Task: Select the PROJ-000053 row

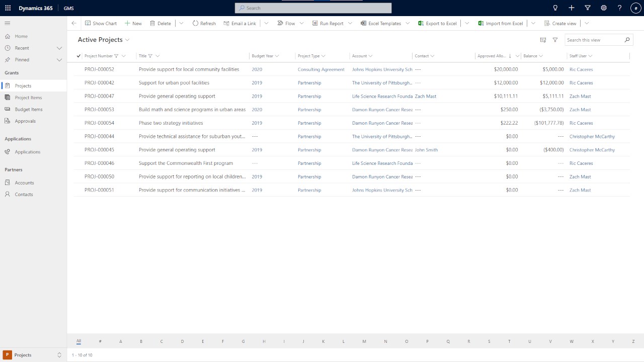Action: click(351, 110)
